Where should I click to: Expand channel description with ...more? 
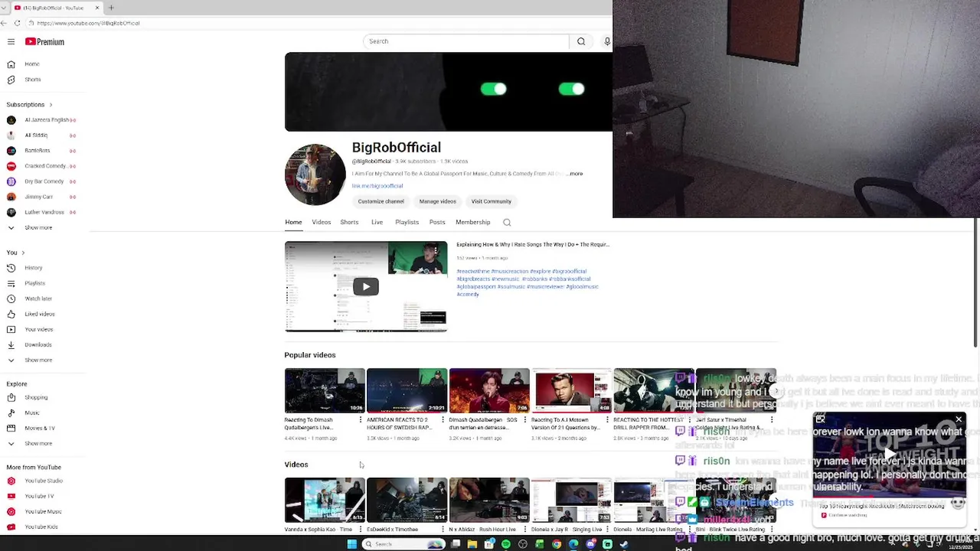click(575, 174)
